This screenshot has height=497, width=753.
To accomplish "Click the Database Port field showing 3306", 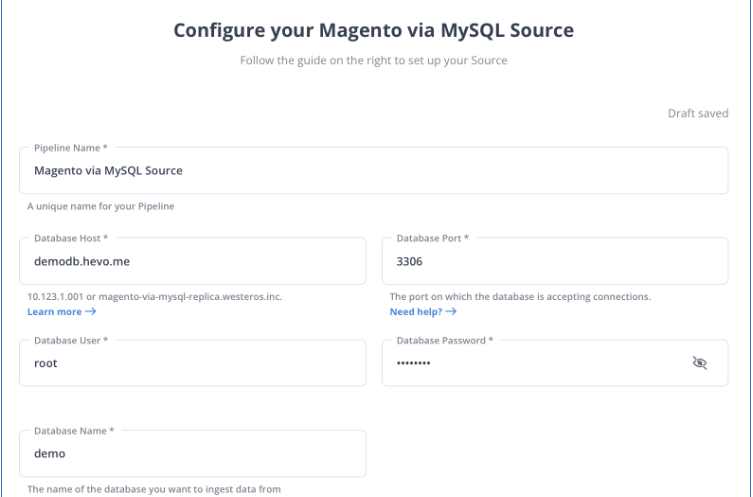I will coord(555,261).
